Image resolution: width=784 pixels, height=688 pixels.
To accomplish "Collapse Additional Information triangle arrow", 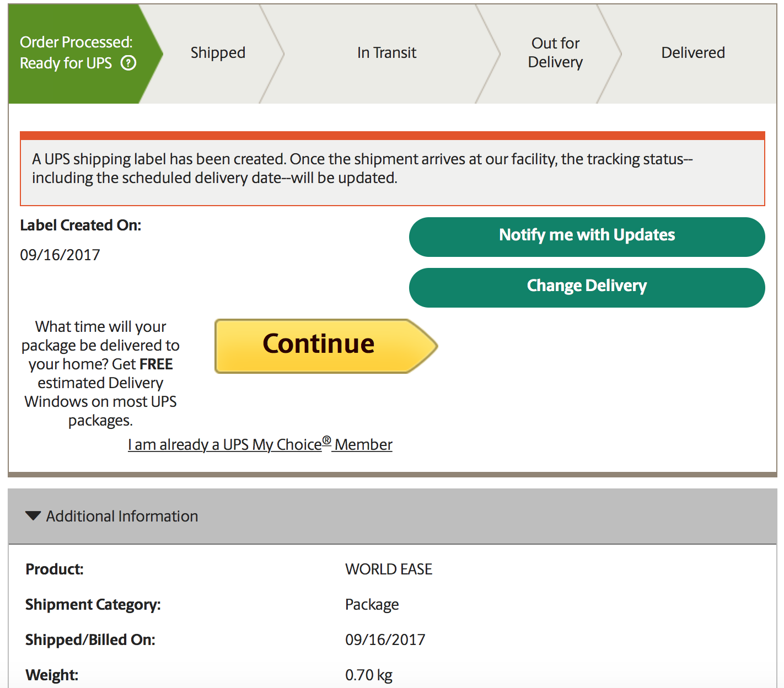I will [x=33, y=516].
